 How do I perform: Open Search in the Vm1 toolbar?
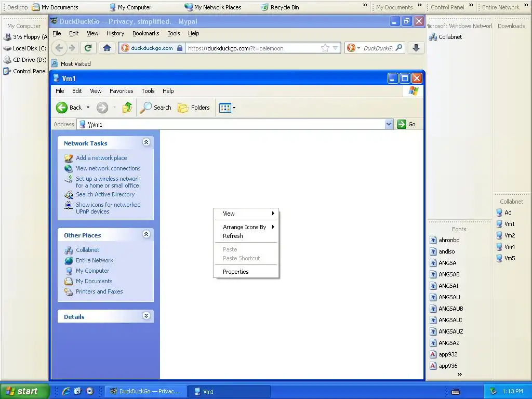(156, 108)
